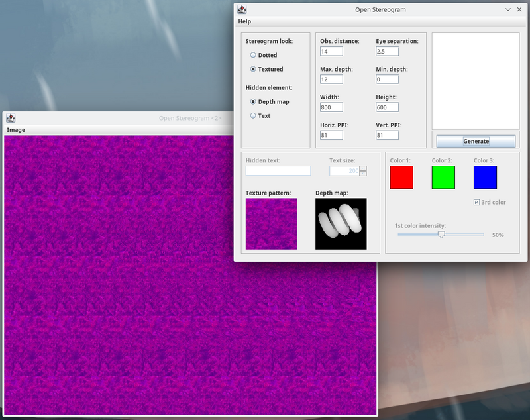Choose Depth map as the hidden element

point(253,101)
